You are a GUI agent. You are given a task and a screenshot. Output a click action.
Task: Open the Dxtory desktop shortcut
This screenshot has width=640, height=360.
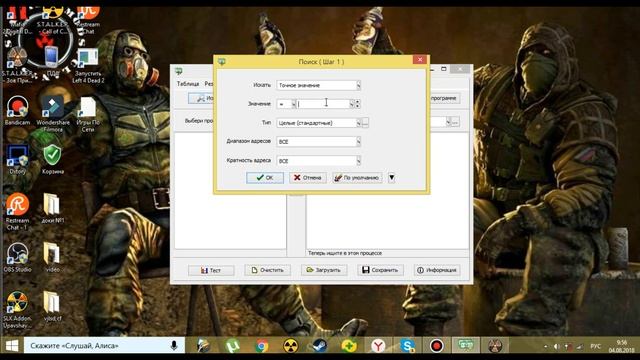[17, 160]
